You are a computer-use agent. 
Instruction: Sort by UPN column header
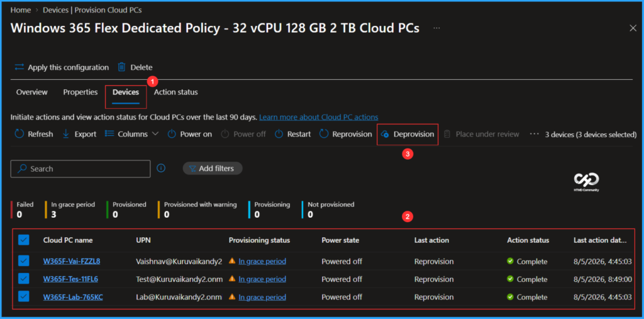pos(143,240)
